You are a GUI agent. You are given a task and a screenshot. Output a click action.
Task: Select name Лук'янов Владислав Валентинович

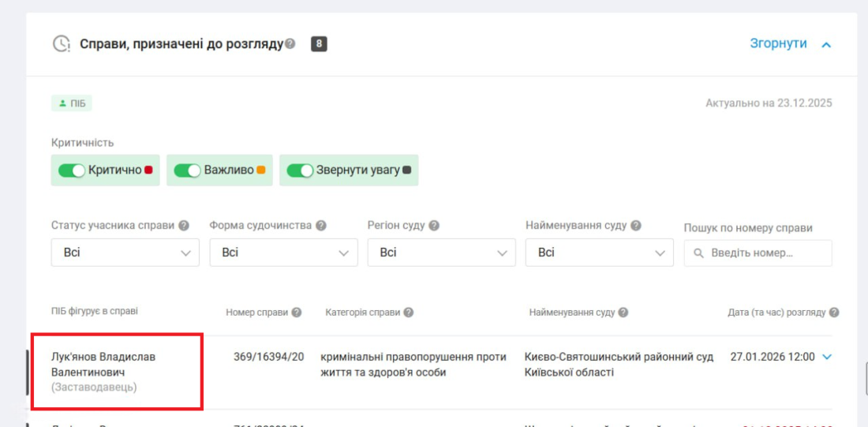click(103, 365)
